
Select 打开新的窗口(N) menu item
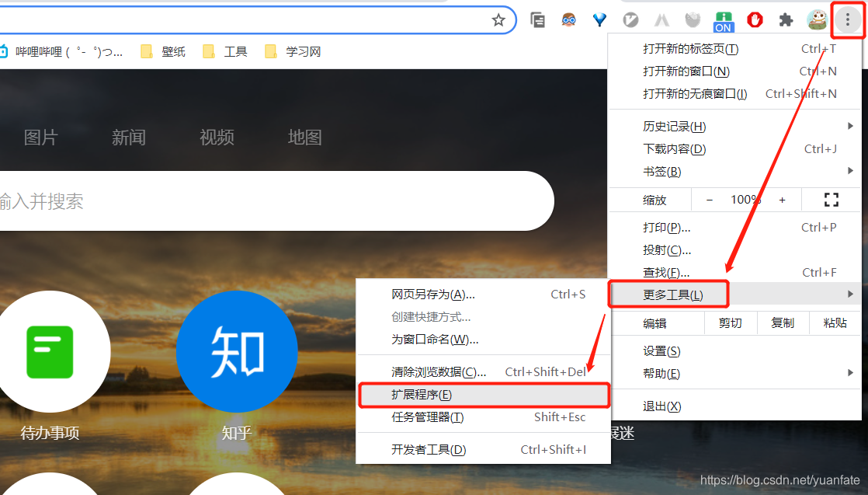point(735,71)
